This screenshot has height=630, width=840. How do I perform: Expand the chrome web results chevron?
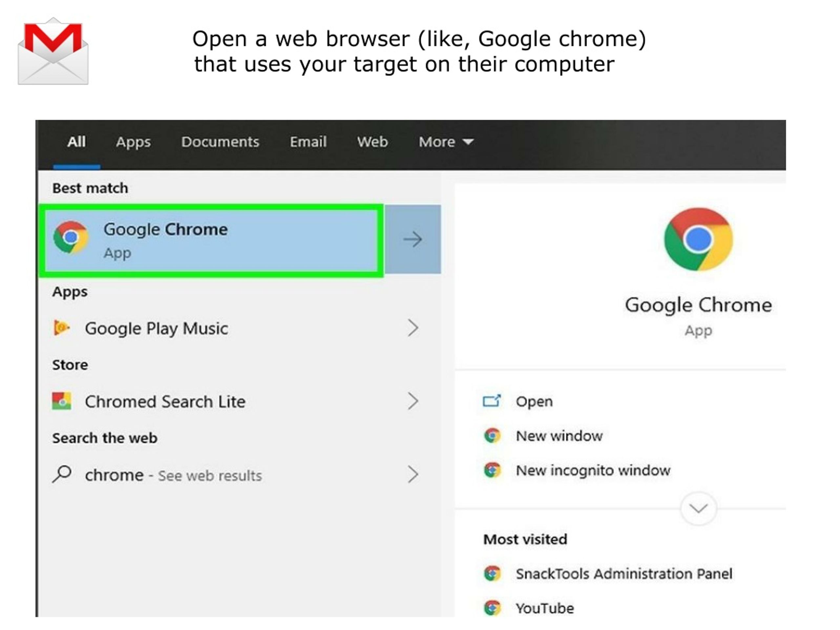click(x=413, y=474)
